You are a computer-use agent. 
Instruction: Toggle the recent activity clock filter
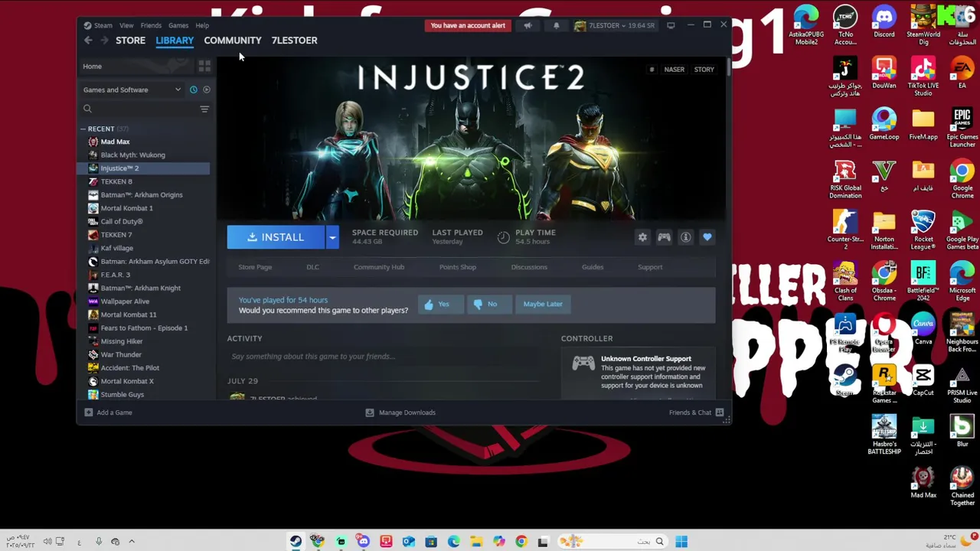tap(193, 90)
